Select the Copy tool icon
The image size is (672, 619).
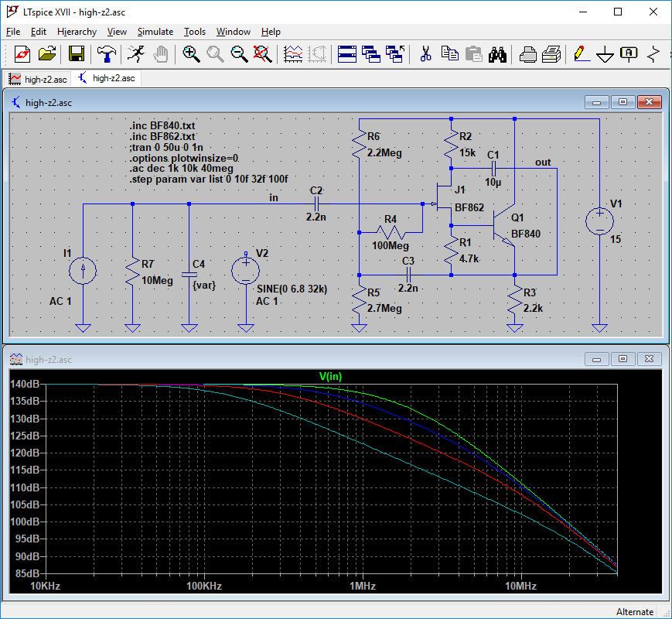point(449,54)
